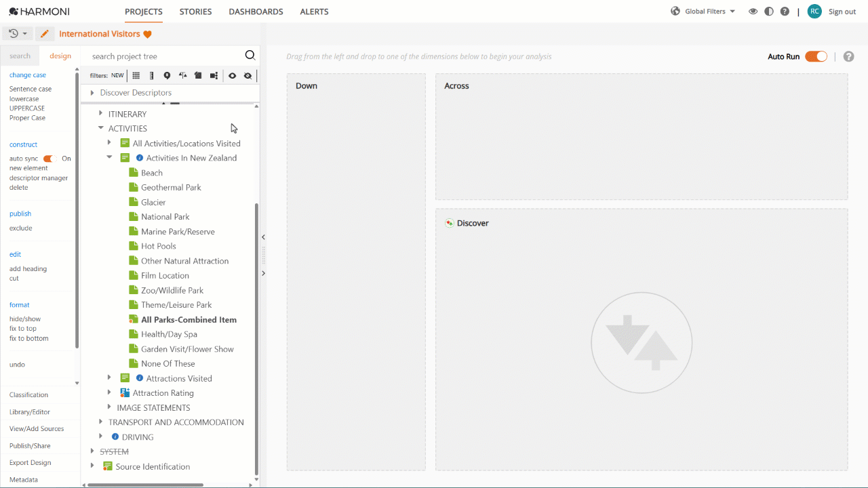Expand Attraction Rating

tap(109, 392)
